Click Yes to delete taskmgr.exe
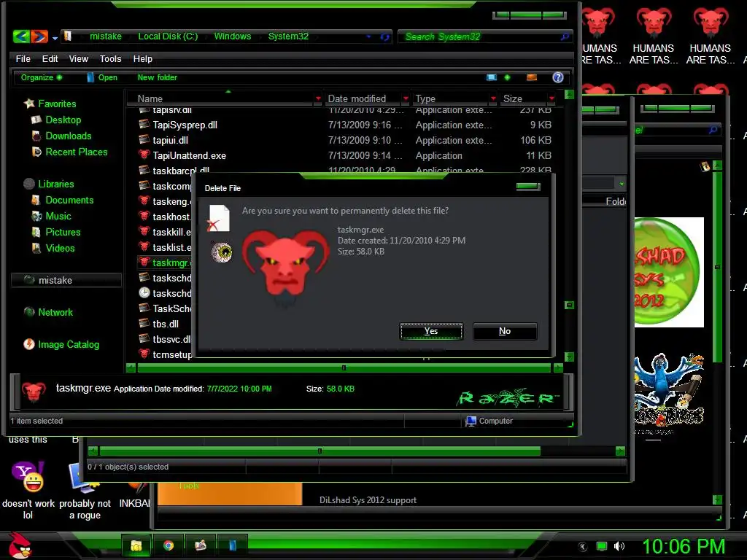 pos(431,331)
